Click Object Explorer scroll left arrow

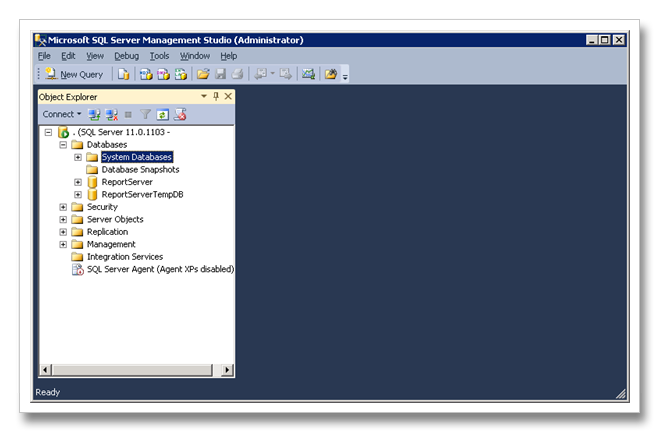pyautogui.click(x=45, y=370)
